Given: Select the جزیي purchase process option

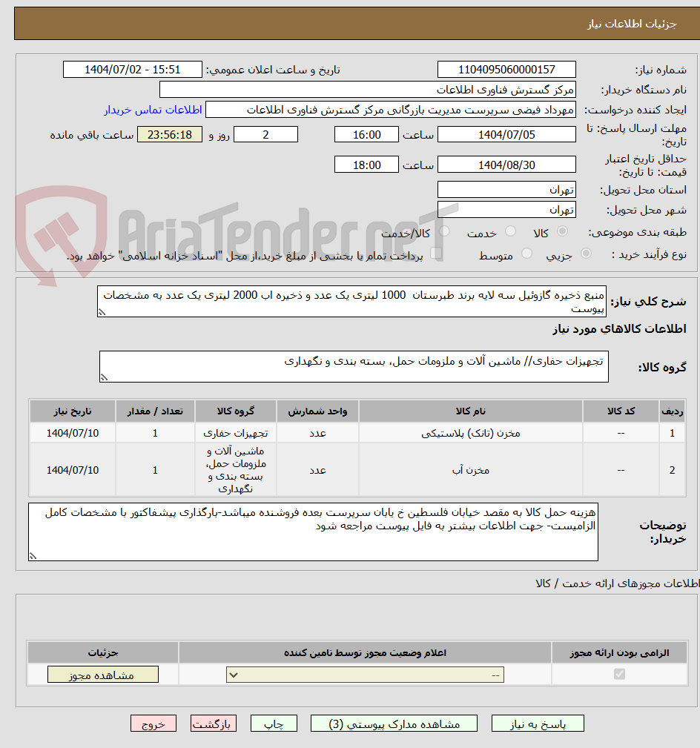Looking at the screenshot, I should (586, 253).
